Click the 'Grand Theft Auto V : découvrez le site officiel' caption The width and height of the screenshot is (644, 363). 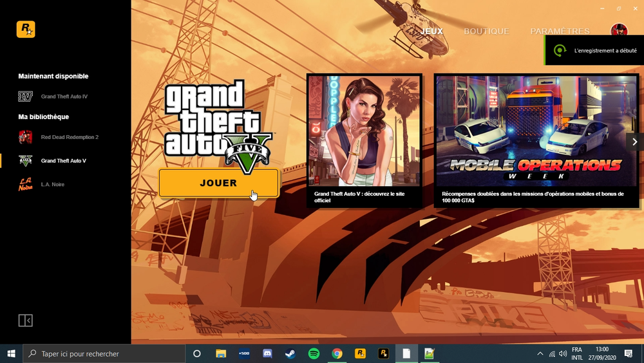click(359, 197)
